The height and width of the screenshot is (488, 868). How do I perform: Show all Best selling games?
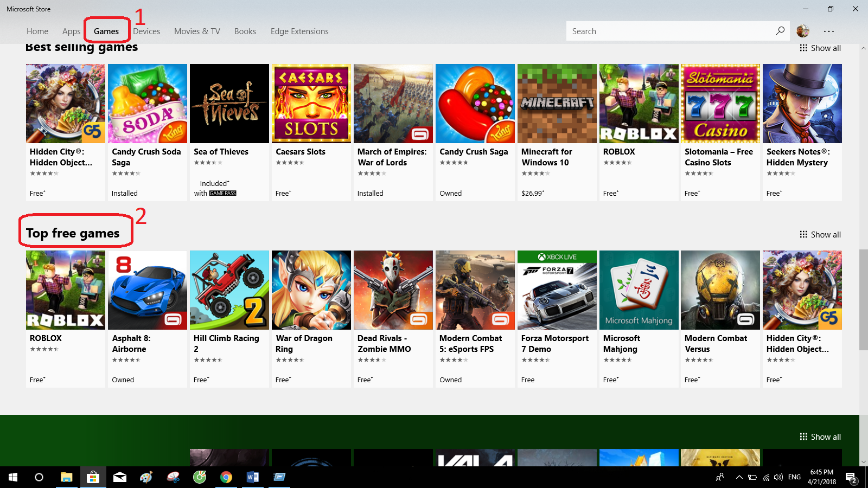[820, 48]
